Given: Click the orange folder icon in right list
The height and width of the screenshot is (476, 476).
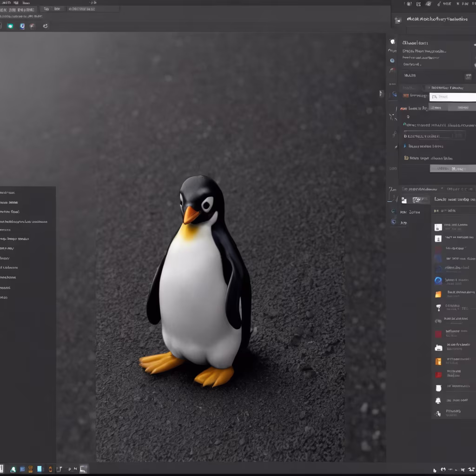Looking at the screenshot, I should (x=438, y=294).
